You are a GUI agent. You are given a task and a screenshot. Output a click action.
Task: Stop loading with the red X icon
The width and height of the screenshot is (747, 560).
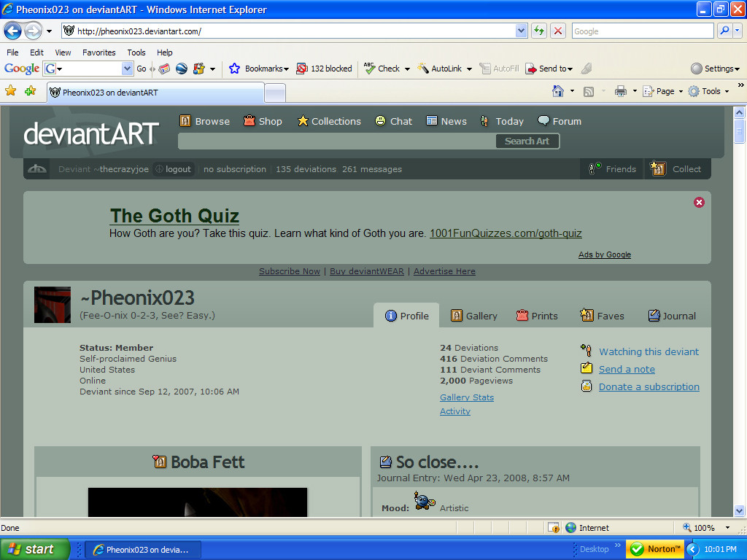click(558, 31)
